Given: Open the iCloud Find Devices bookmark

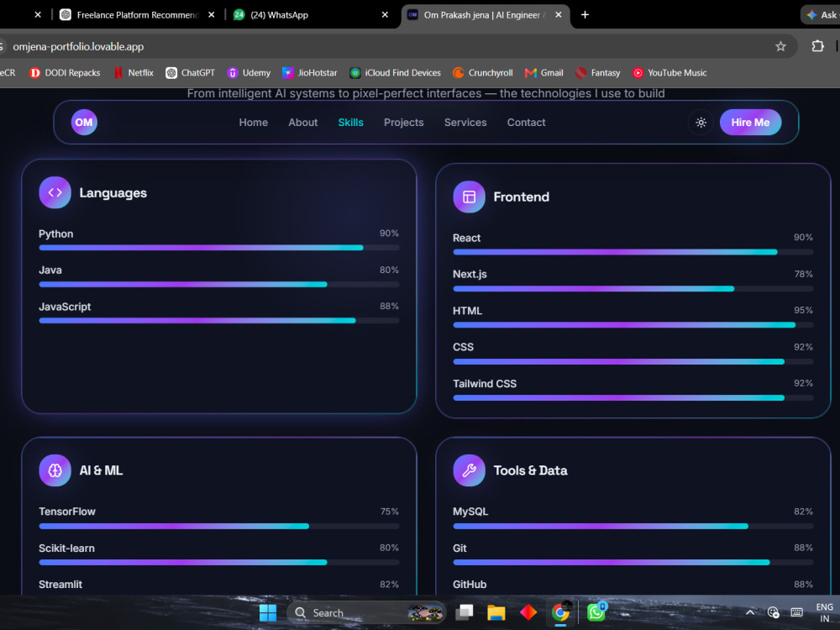Looking at the screenshot, I should (396, 73).
